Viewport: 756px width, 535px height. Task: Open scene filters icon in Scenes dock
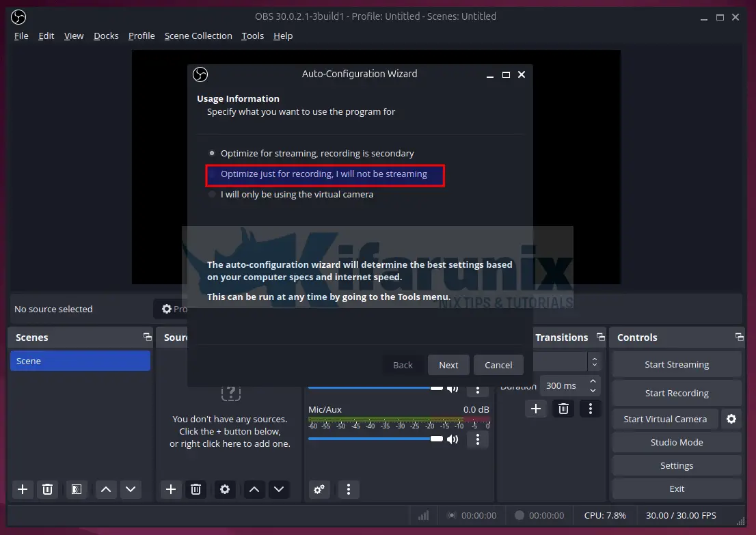[77, 489]
